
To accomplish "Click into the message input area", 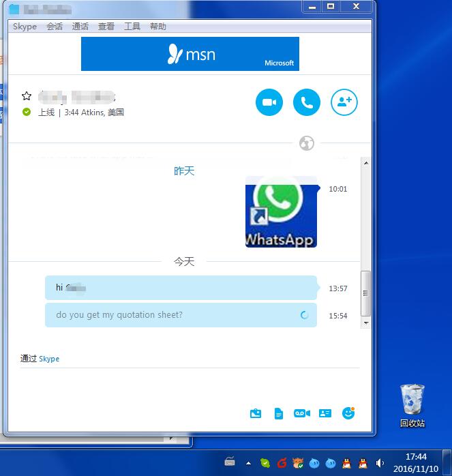I will tap(190, 386).
